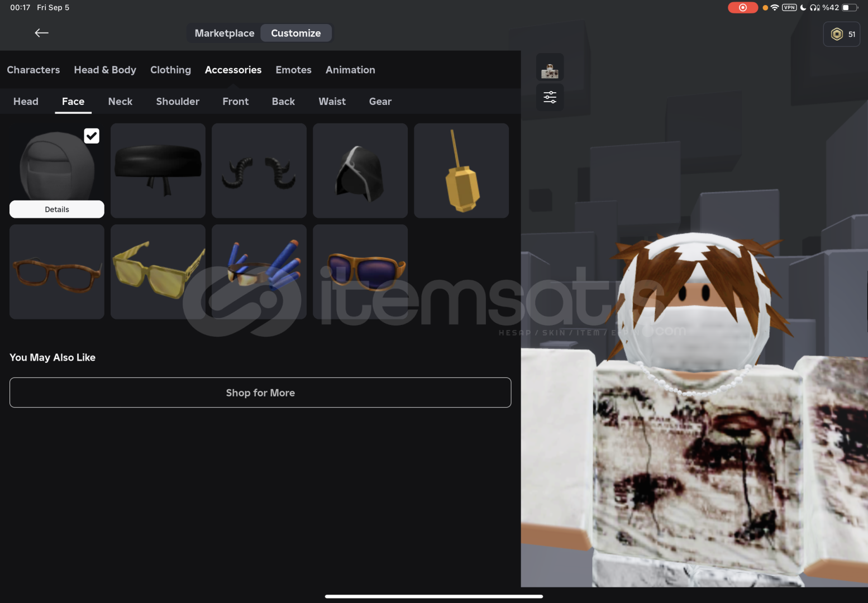This screenshot has width=868, height=603.
Task: Tap the You May Also Like heading
Action: [53, 357]
